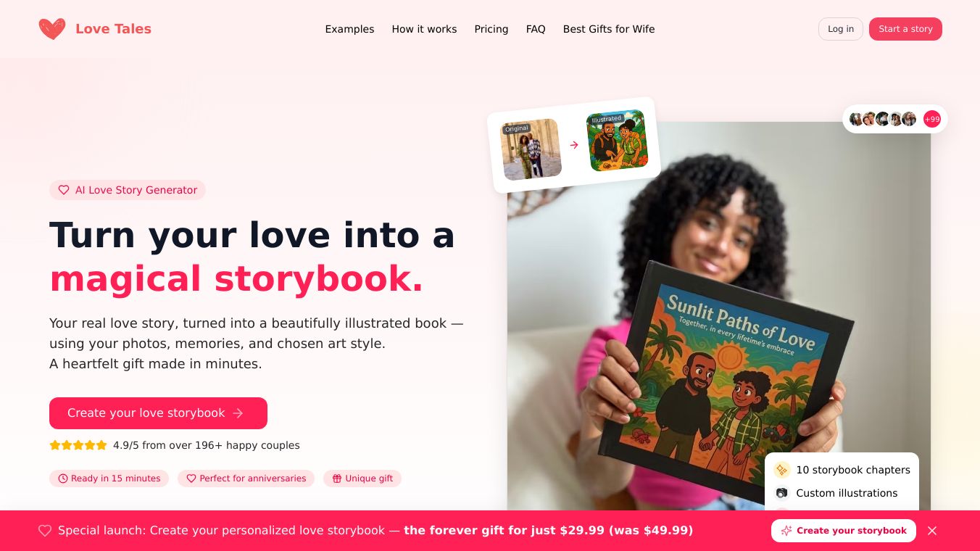Select the Original photo thumbnail
Screen dimensions: 980x551
[x=531, y=149]
